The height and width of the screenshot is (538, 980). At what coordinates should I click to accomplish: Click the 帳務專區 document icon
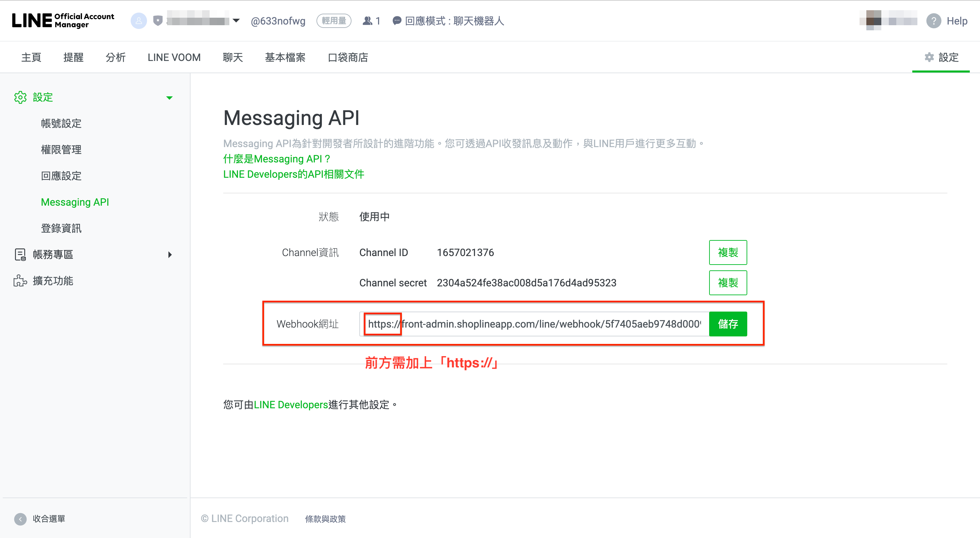click(x=20, y=254)
